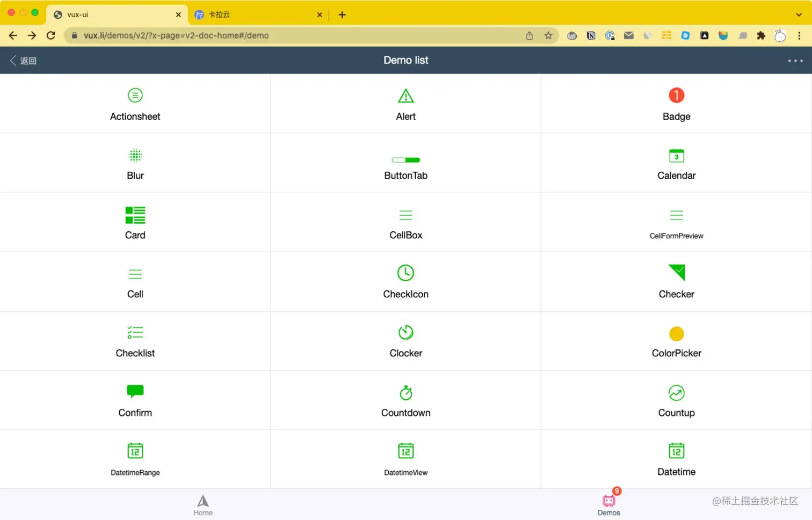Click the DatetimeRange label

pyautogui.click(x=135, y=473)
